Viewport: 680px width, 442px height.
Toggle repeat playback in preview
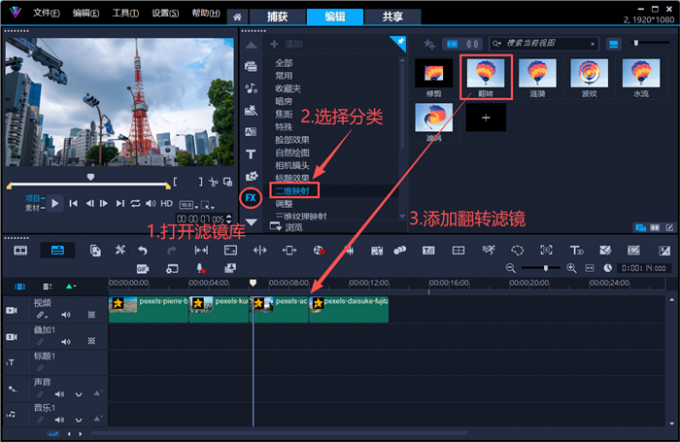tap(135, 203)
